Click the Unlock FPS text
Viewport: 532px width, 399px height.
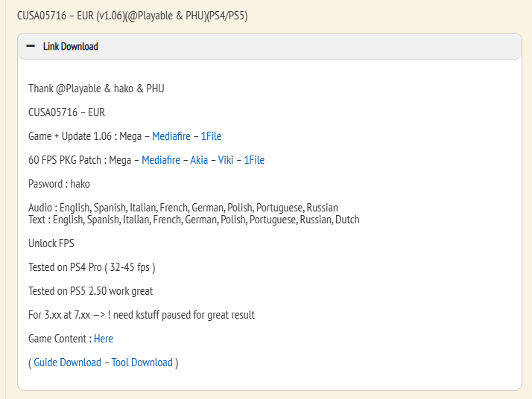pyautogui.click(x=51, y=243)
